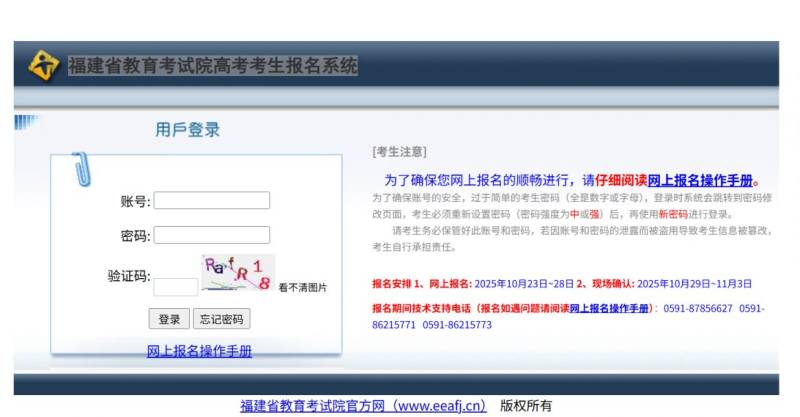
Task: Click the 版权所有 footer text
Action: coord(526,406)
